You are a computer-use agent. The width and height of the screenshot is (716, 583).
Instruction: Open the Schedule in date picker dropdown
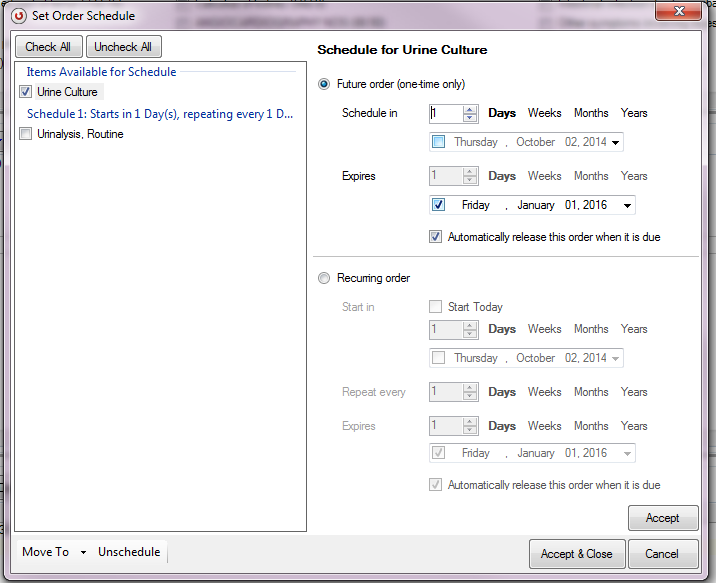pos(615,143)
